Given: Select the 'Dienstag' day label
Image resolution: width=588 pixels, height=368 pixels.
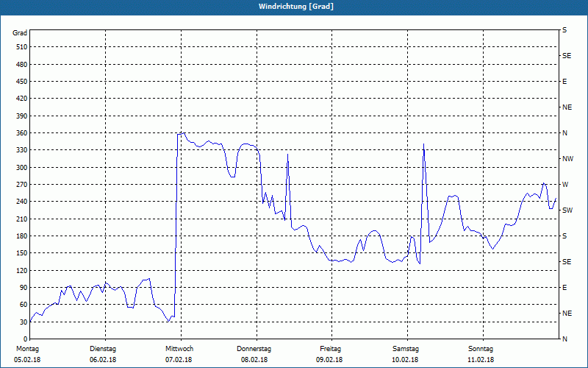Looking at the screenshot, I should click(x=103, y=349).
